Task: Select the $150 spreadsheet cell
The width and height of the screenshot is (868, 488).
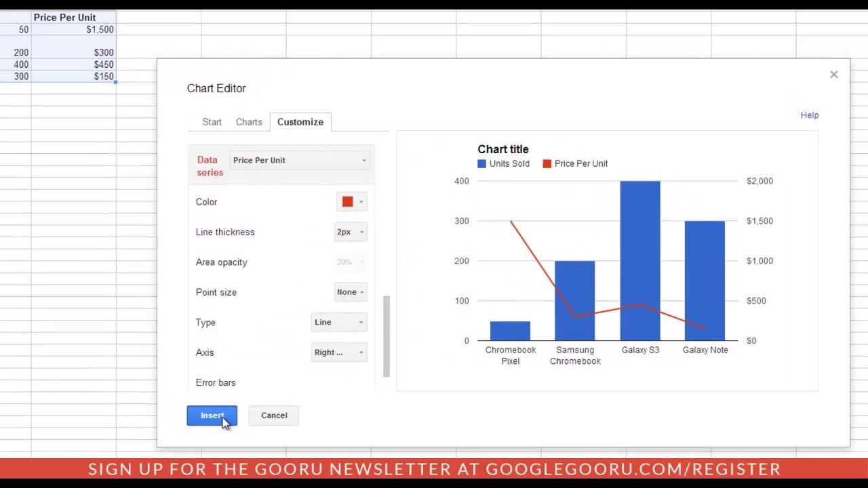Action: 73,77
